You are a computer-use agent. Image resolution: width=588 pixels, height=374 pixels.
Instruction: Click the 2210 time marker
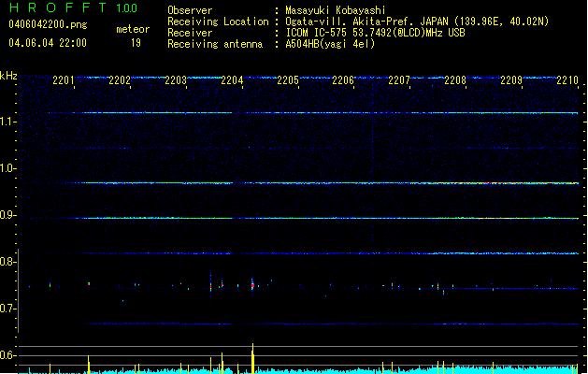[x=567, y=80]
